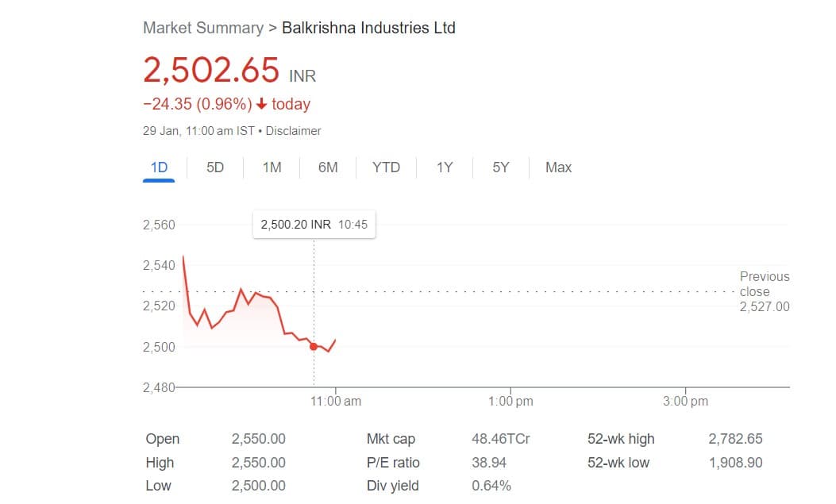This screenshot has width=836, height=504.
Task: Click the Previous close 2,527.00 label
Action: [x=764, y=291]
